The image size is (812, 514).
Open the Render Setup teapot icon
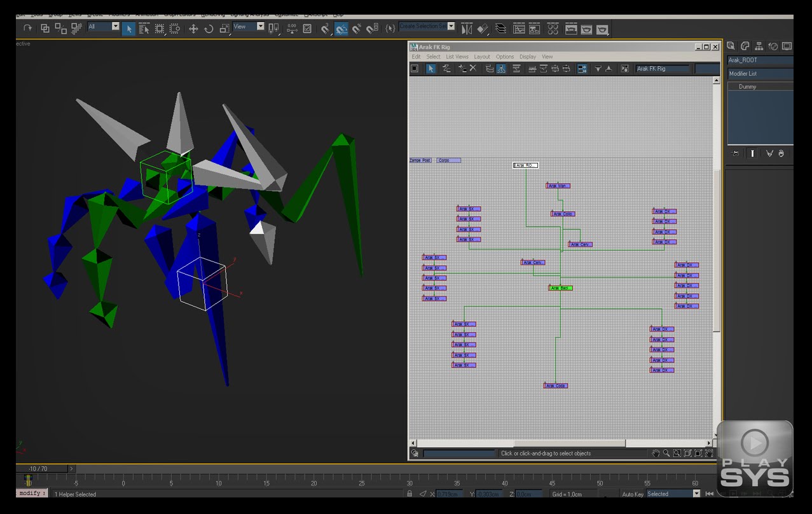tap(571, 29)
